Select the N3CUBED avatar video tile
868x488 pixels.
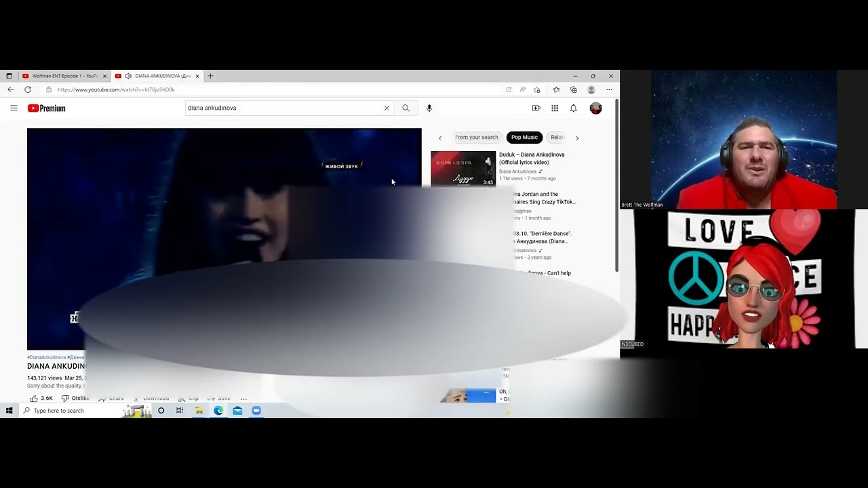[x=744, y=279]
